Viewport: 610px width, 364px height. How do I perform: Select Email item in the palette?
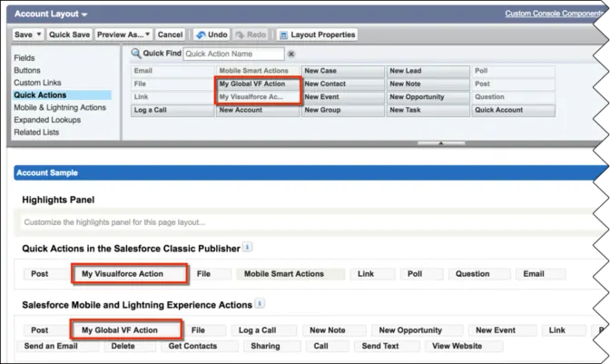click(172, 71)
